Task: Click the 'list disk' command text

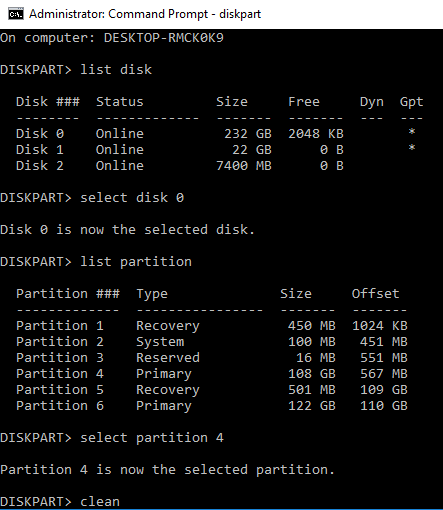Action: click(116, 70)
